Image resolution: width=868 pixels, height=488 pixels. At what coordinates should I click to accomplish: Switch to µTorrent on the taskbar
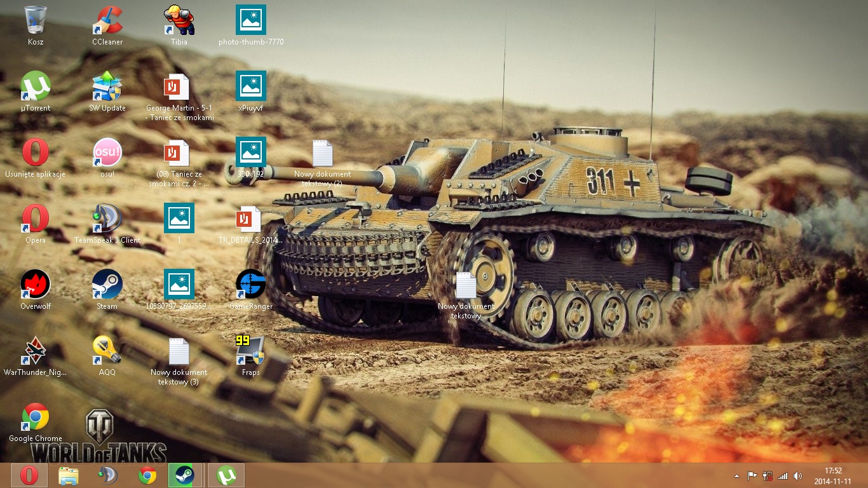tap(226, 475)
